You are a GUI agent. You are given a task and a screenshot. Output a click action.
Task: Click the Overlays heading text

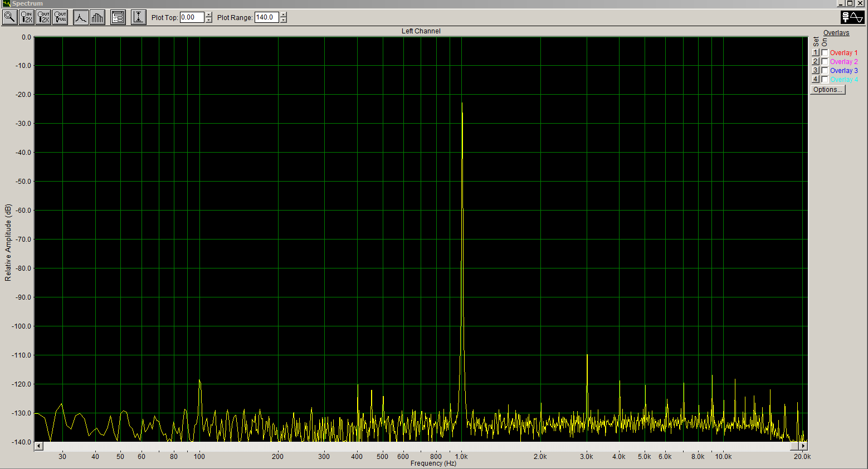pyautogui.click(x=836, y=33)
